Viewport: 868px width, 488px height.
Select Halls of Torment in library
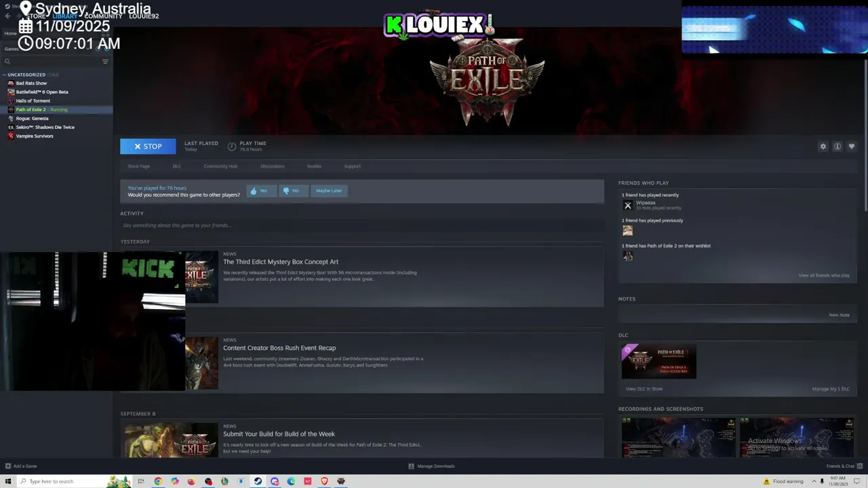[x=33, y=100]
